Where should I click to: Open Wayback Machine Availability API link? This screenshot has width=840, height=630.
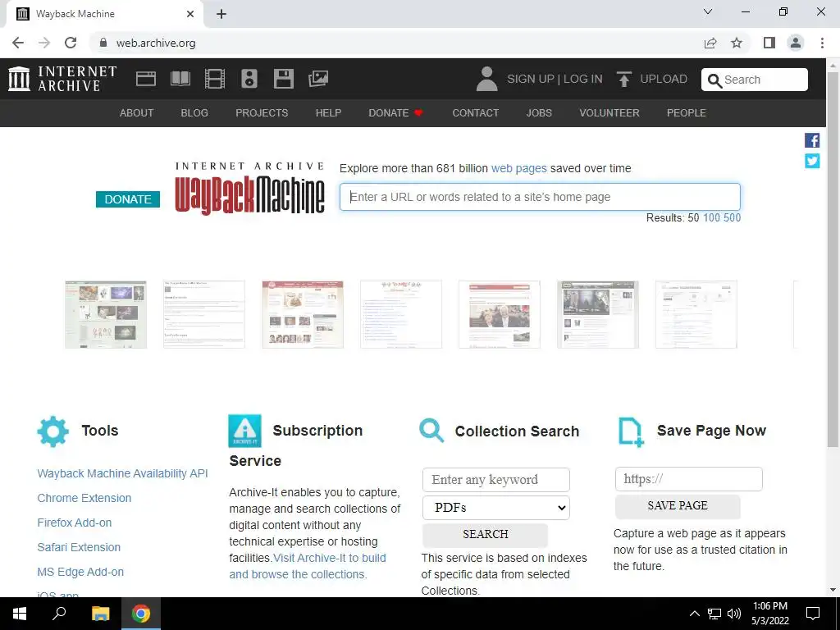(x=123, y=473)
